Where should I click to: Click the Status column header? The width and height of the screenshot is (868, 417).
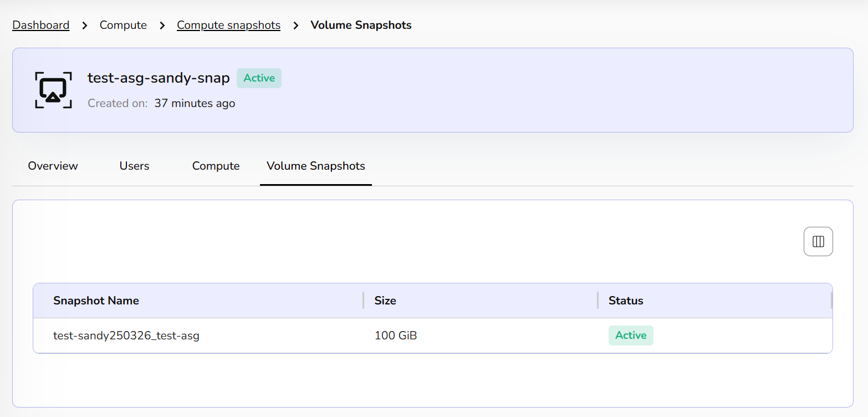(626, 301)
